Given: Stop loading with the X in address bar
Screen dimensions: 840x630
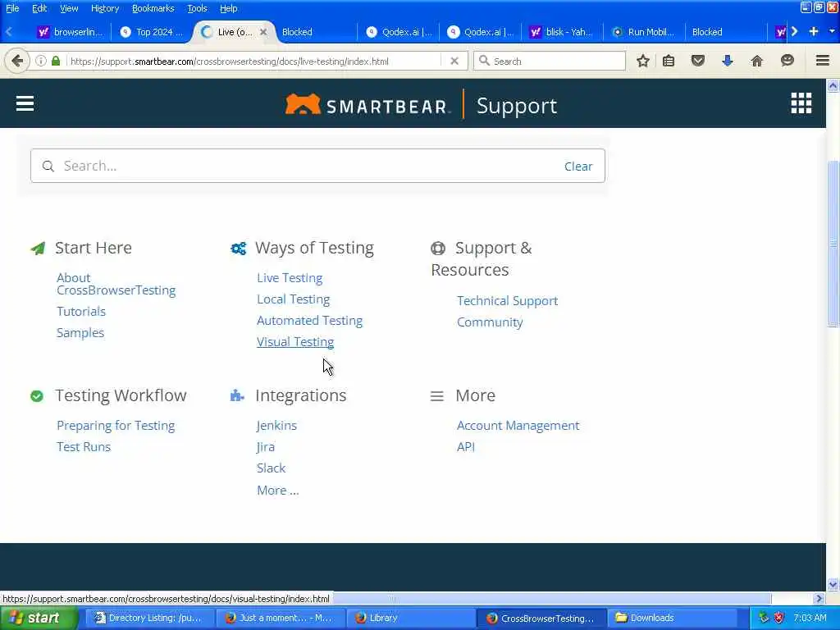Looking at the screenshot, I should (454, 61).
